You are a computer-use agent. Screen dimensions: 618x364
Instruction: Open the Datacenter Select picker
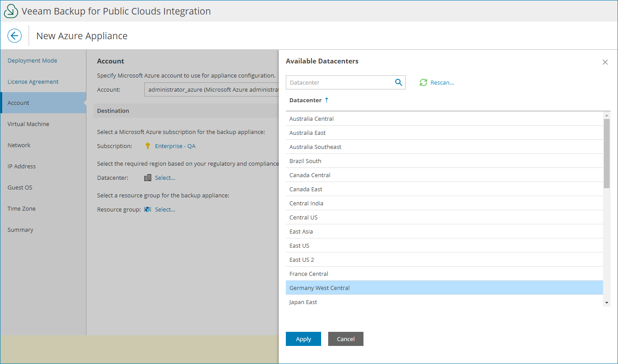tap(165, 178)
